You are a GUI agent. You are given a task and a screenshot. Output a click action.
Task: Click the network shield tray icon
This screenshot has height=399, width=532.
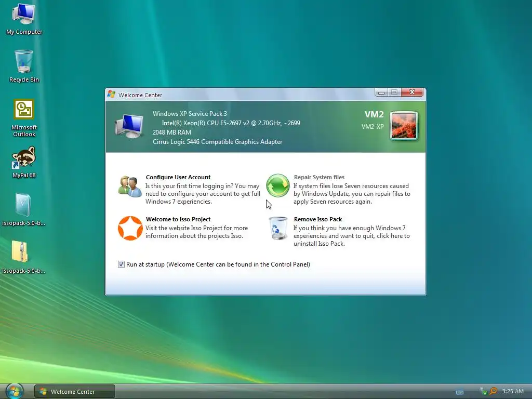point(484,391)
